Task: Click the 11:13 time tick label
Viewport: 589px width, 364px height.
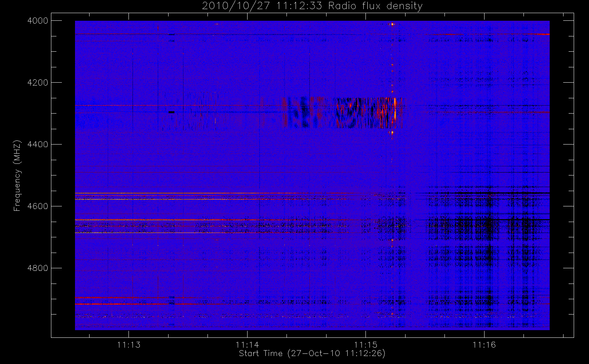Action: point(129,345)
